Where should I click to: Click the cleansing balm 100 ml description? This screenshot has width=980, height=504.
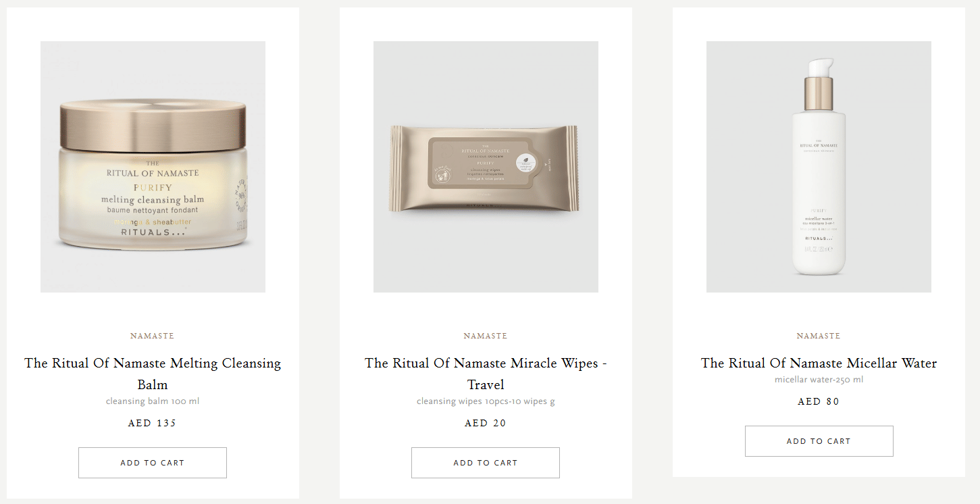(x=153, y=401)
